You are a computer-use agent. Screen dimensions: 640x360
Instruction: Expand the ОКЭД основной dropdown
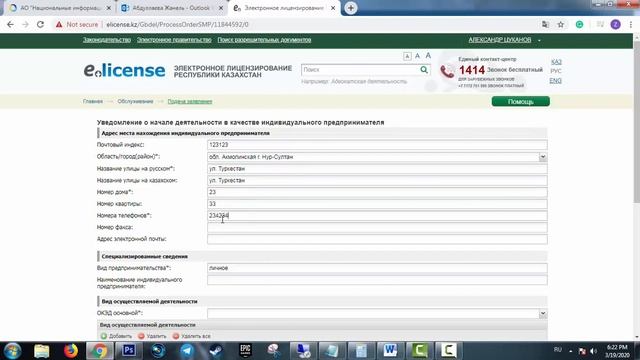(x=542, y=313)
